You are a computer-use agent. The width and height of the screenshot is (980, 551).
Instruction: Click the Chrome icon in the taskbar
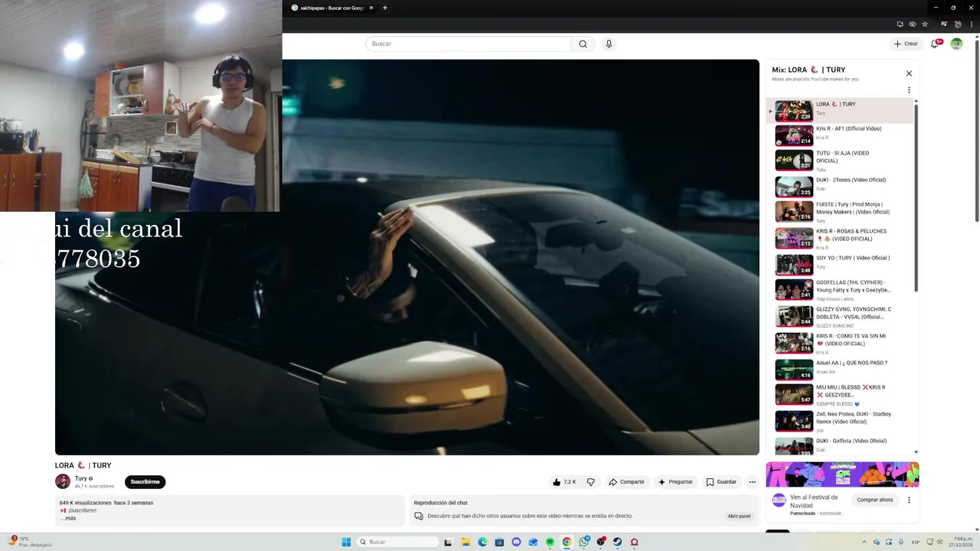point(567,542)
